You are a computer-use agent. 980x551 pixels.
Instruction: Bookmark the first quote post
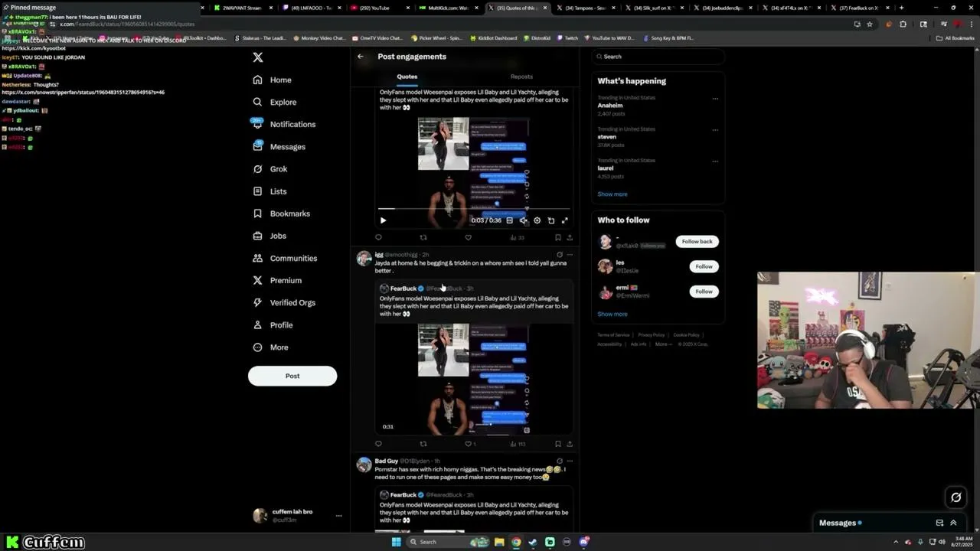pyautogui.click(x=557, y=237)
